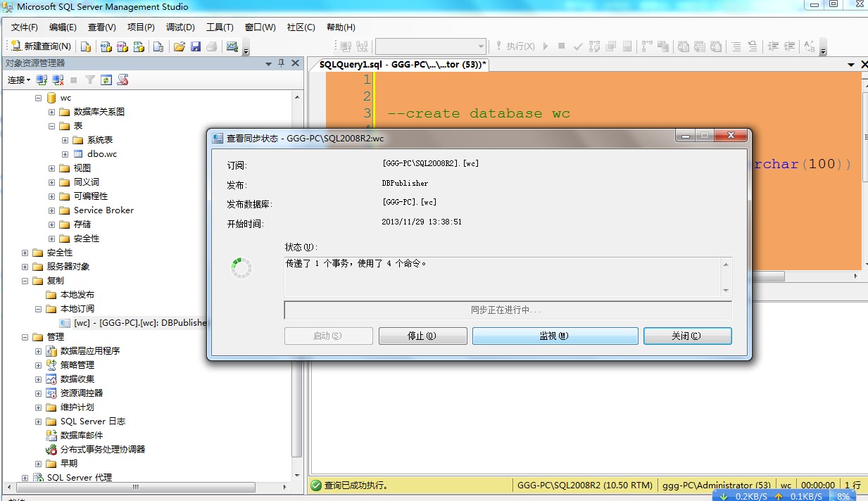
Task: Collapse the 复制 node
Action: click(25, 281)
